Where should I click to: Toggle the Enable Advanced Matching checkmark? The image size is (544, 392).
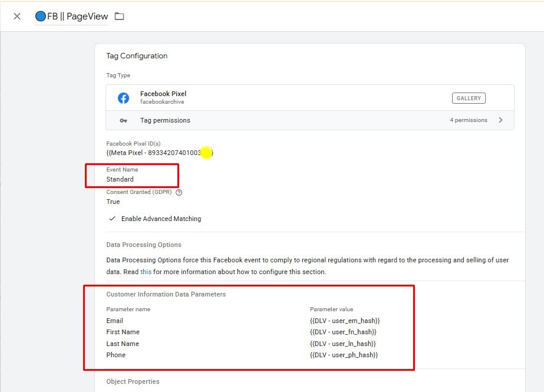112,219
